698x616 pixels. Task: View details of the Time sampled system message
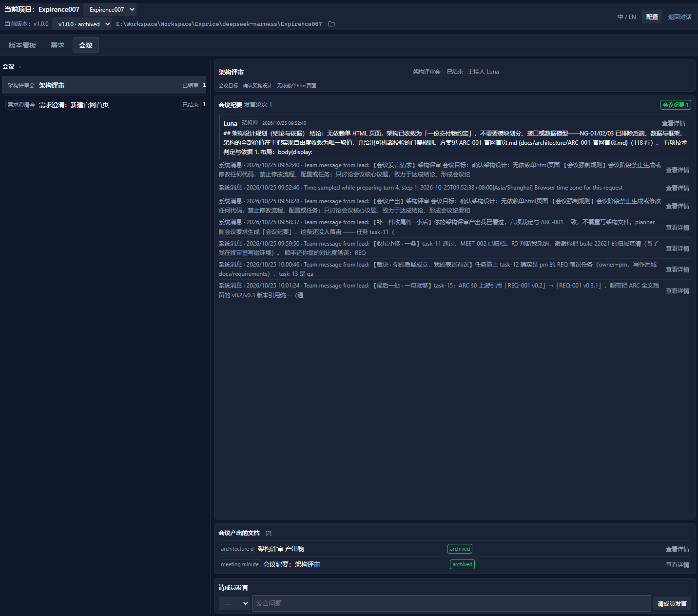[x=678, y=188]
